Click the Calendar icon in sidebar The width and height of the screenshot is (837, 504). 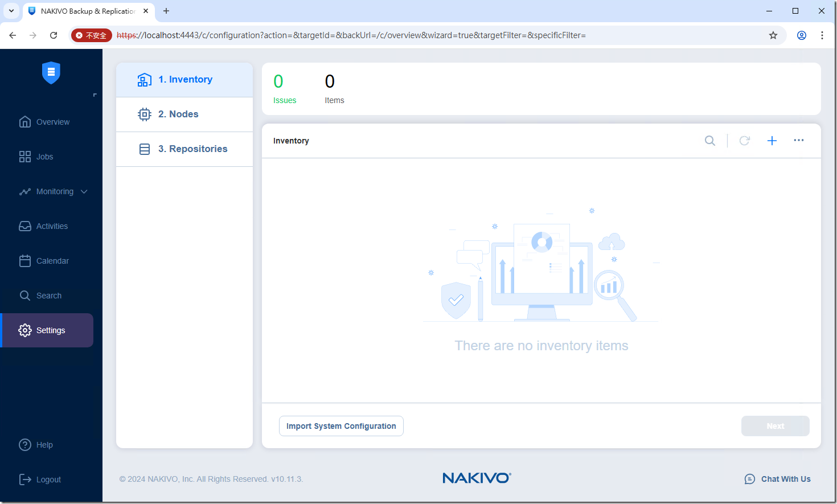pyautogui.click(x=25, y=261)
